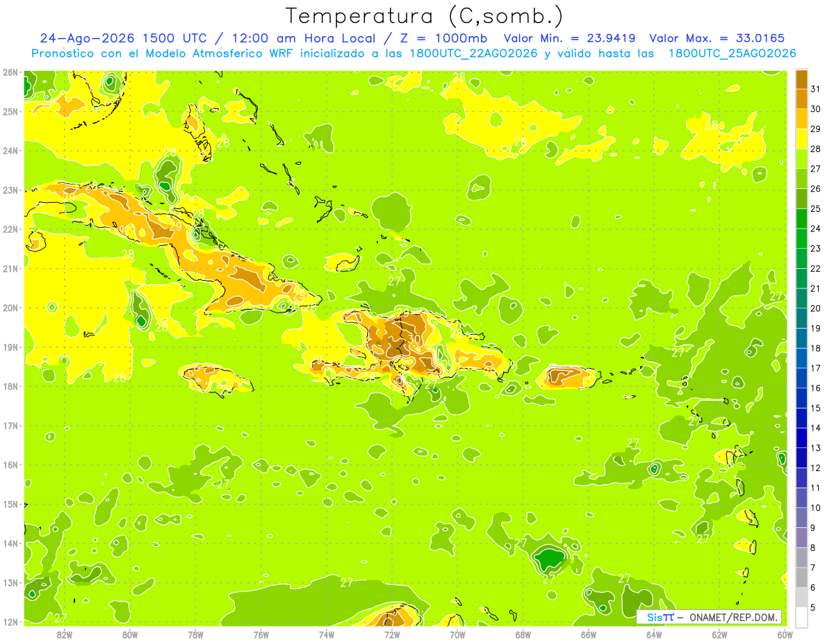
Task: Click longitude label '78W'
Action: pos(195,634)
